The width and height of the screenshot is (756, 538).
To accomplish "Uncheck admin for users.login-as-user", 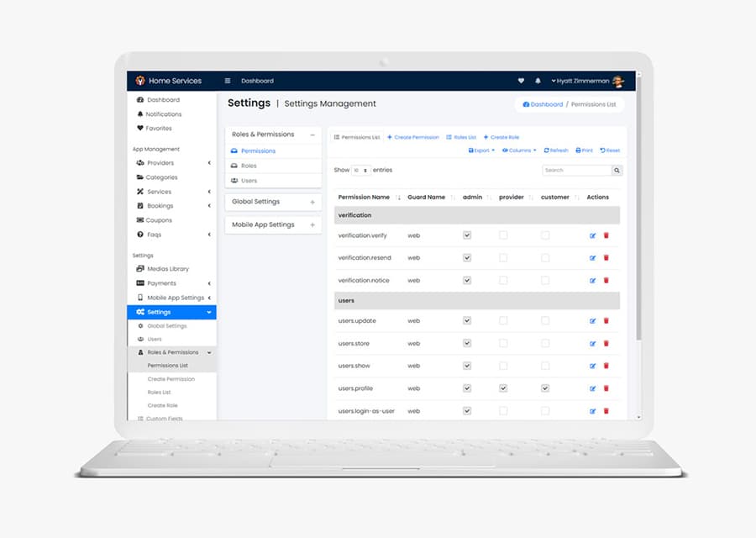I will coord(467,411).
